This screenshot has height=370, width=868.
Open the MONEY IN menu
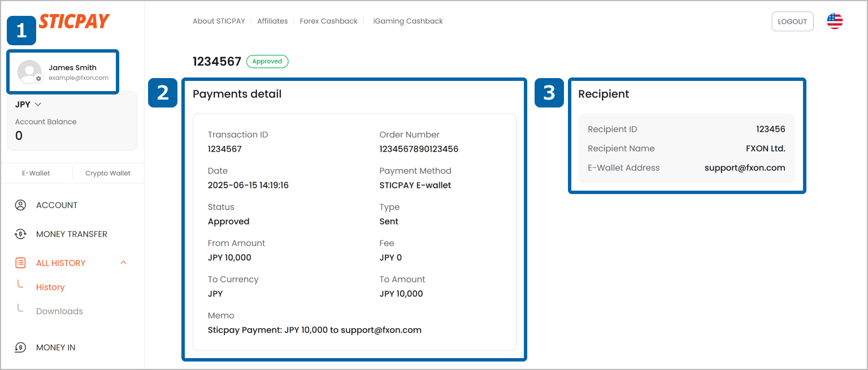tap(56, 348)
